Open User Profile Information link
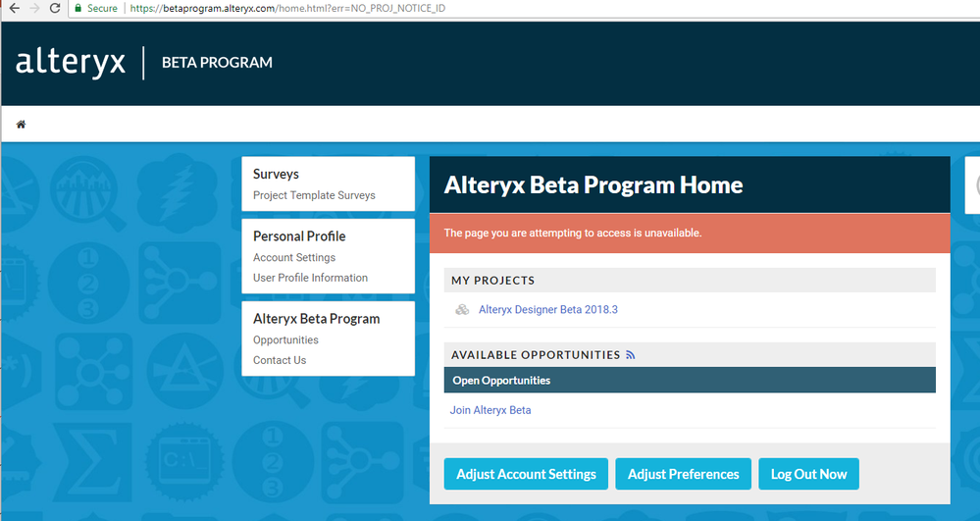 coord(310,278)
